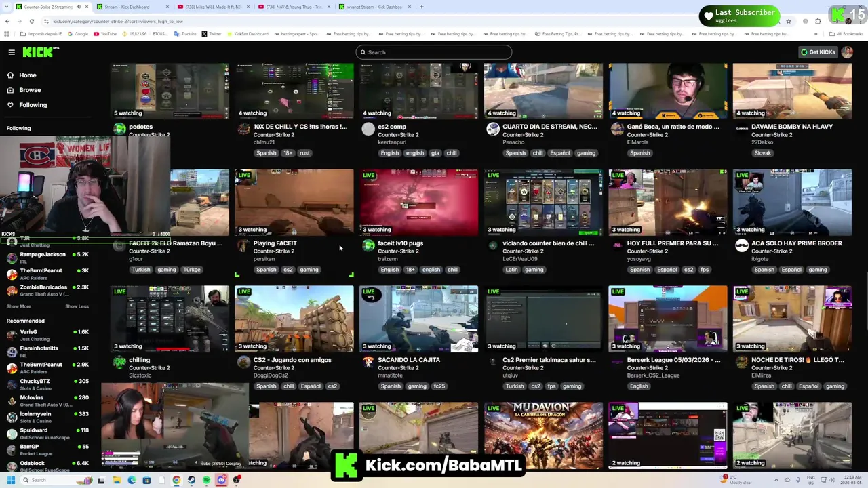
Task: Open the user profile avatar at top right
Action: [847, 52]
